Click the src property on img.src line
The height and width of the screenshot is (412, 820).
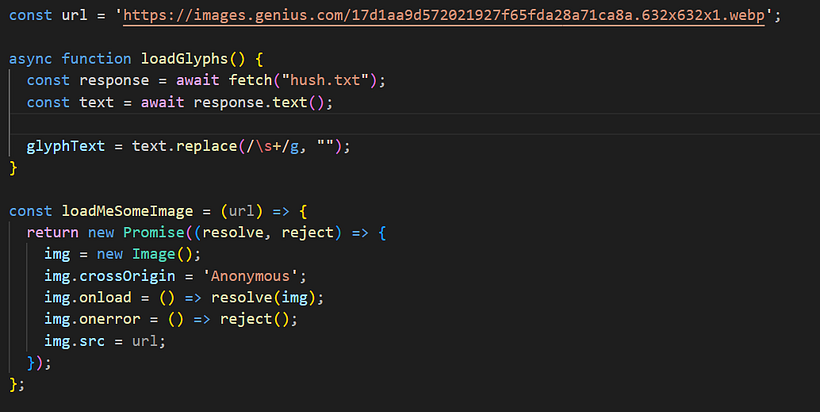pos(91,341)
